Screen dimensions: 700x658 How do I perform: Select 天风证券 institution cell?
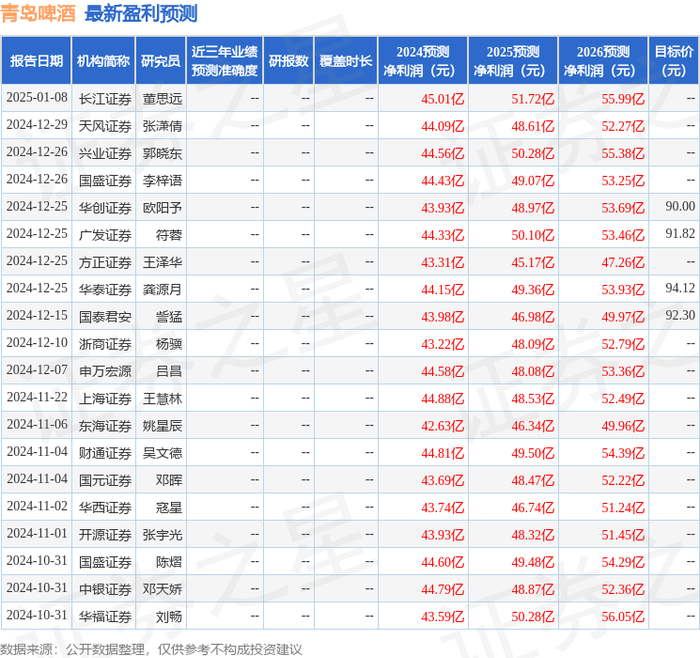[105, 126]
